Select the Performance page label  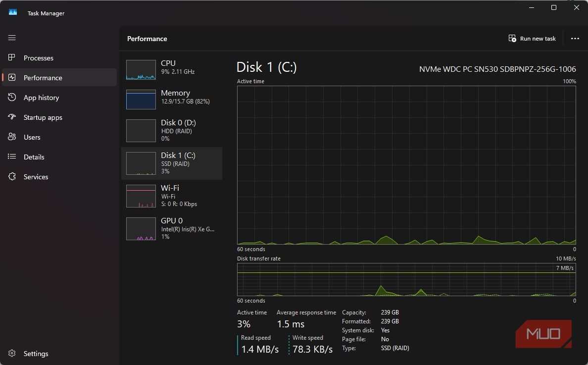click(43, 78)
